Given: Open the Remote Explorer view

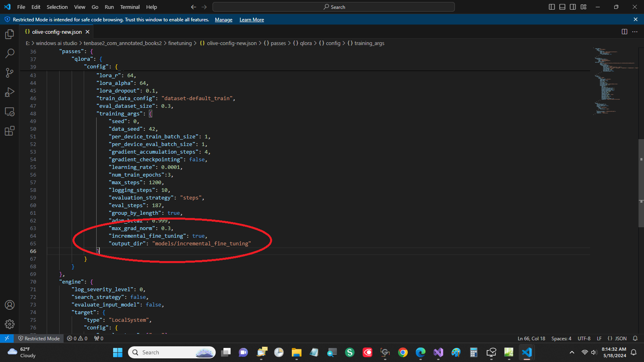Looking at the screenshot, I should (9, 111).
